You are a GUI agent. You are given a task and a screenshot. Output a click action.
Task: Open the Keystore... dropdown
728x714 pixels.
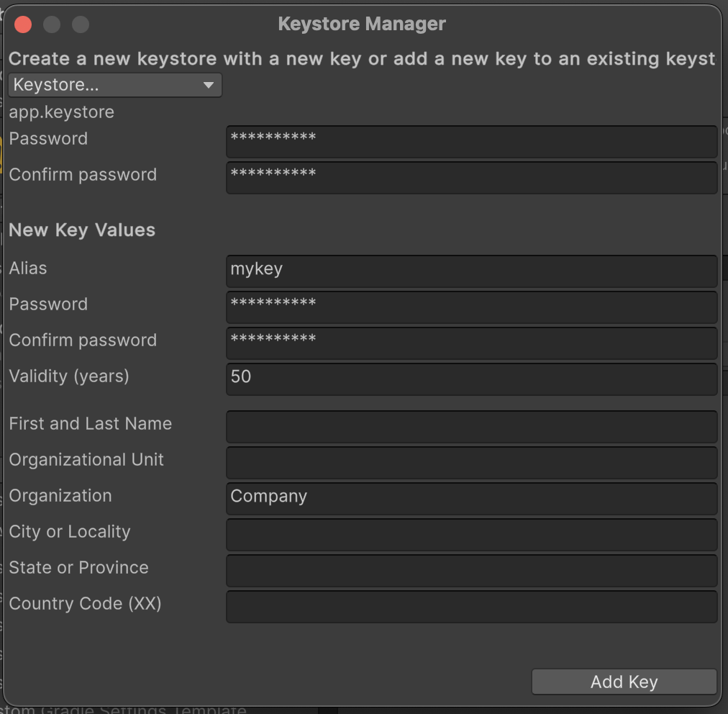(x=115, y=85)
